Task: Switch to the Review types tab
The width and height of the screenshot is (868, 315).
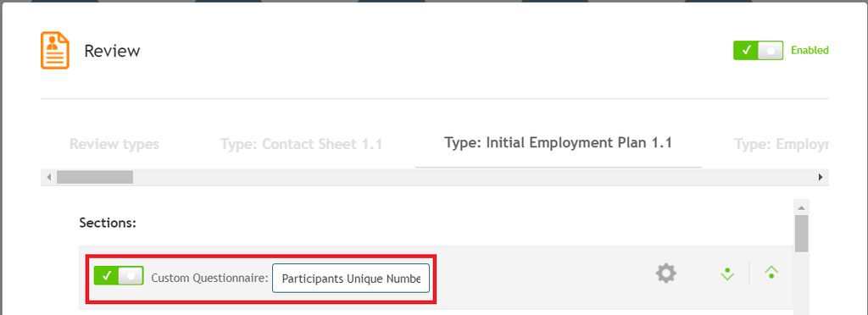Action: [x=114, y=144]
